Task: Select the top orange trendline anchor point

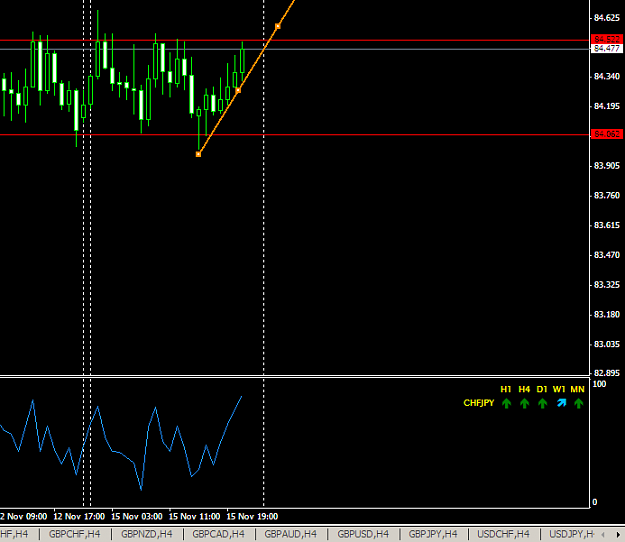Action: [277, 26]
